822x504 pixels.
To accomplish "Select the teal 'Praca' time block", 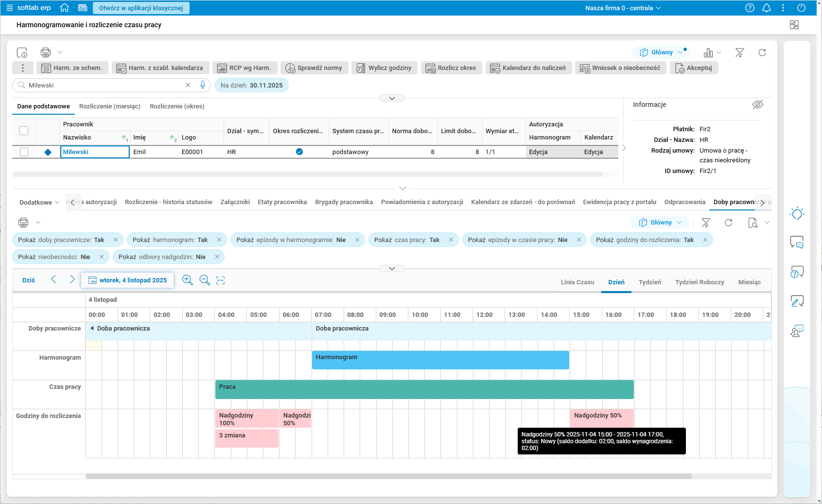I will (424, 389).
